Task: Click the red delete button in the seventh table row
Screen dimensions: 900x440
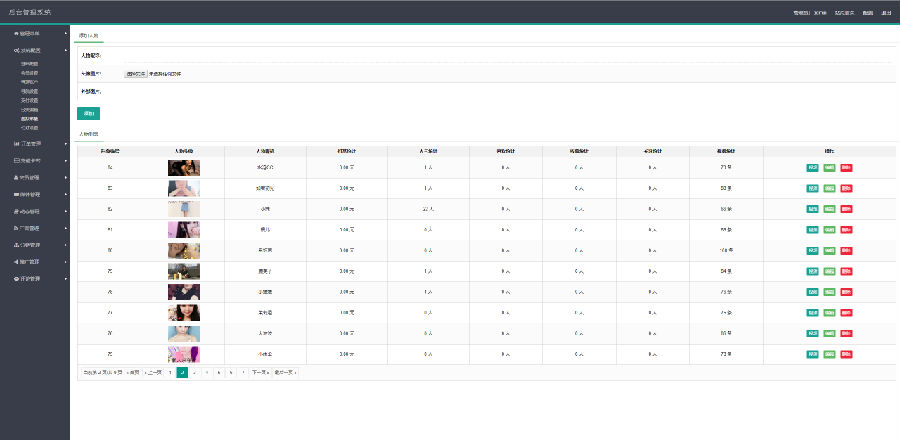Action: (846, 292)
